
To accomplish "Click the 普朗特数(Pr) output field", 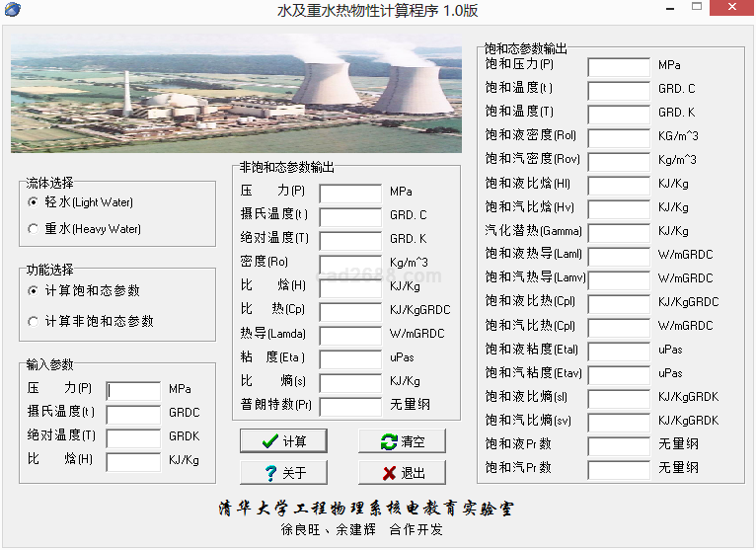I will pyautogui.click(x=349, y=406).
